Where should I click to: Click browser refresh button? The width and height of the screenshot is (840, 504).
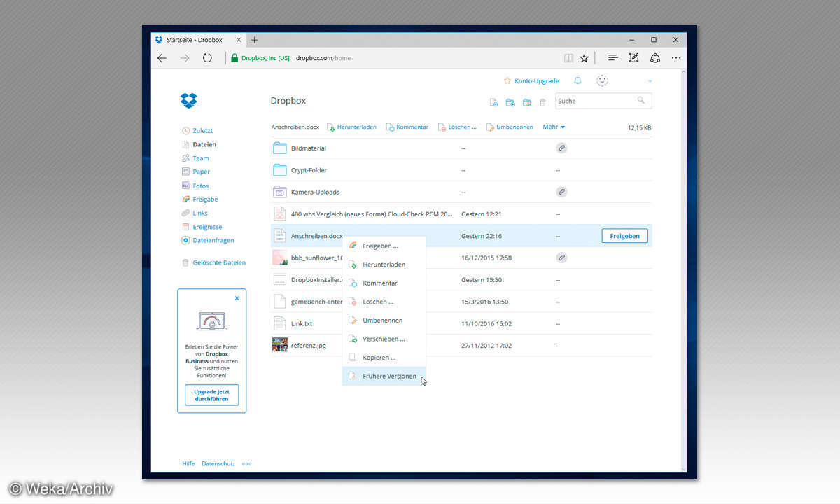pyautogui.click(x=207, y=58)
